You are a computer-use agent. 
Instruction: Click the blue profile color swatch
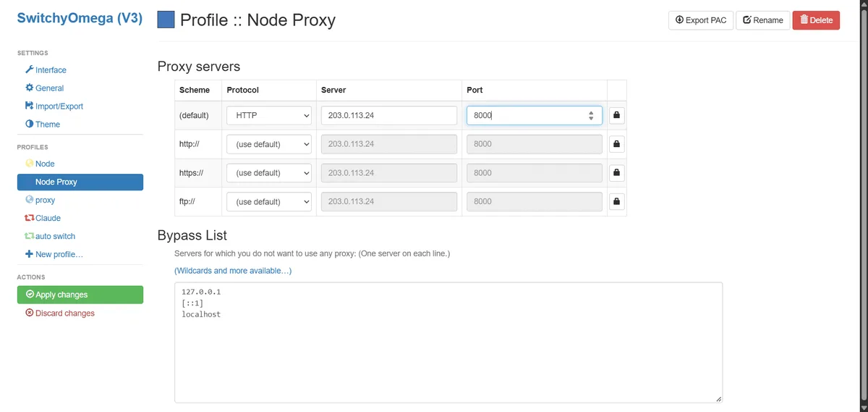166,20
